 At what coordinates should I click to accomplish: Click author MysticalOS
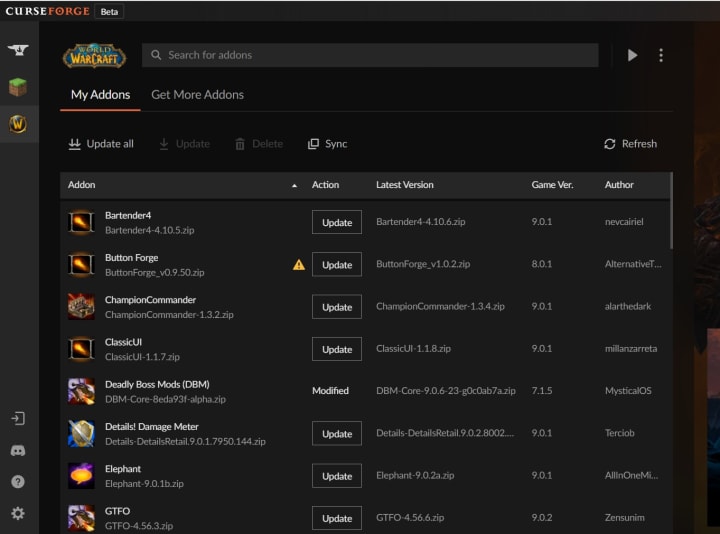(x=628, y=391)
